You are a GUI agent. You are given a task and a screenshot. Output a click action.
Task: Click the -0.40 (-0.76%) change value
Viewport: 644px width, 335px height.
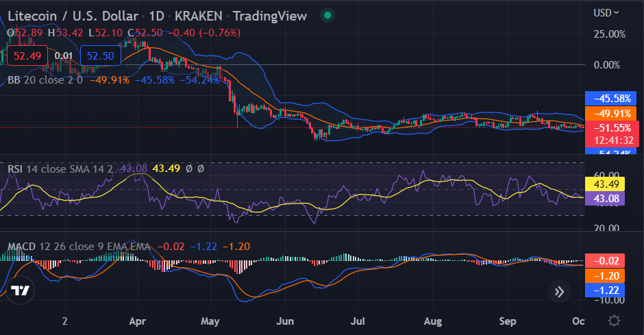click(204, 33)
